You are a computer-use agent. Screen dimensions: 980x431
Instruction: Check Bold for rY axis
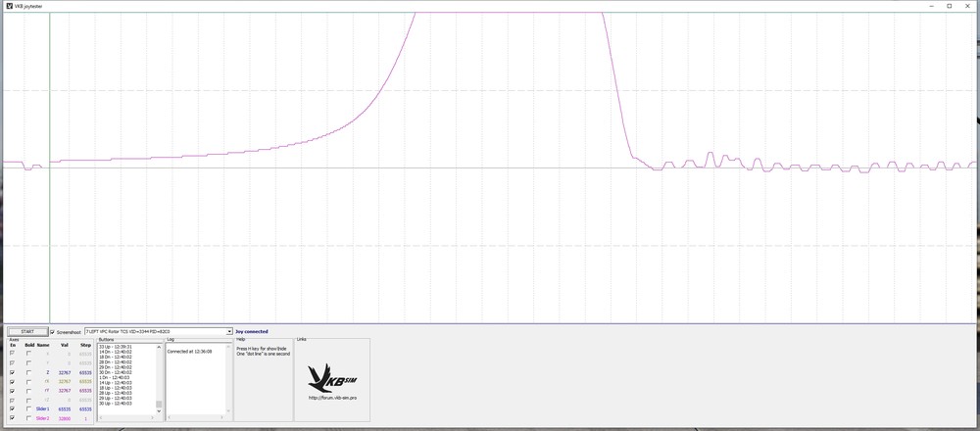(x=28, y=391)
